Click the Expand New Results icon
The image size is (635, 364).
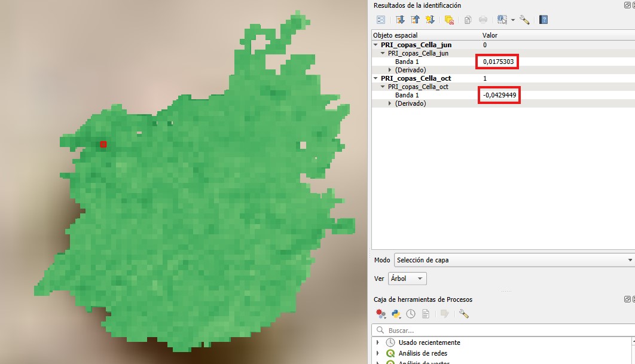(430, 20)
